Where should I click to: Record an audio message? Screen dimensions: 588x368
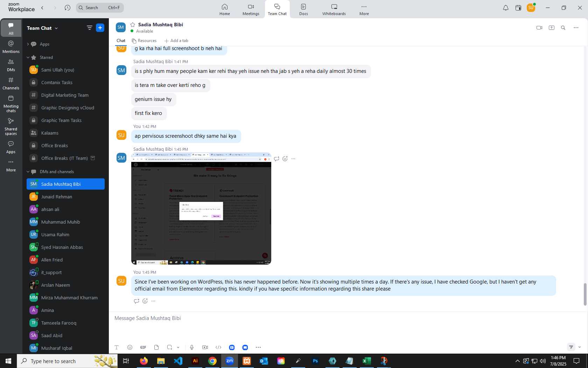(x=192, y=347)
